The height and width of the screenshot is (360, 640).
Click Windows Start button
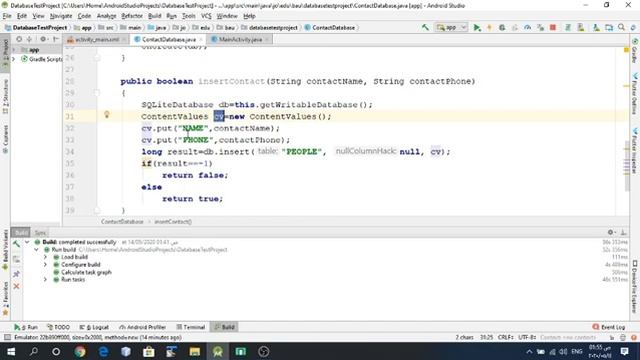(x=11, y=351)
